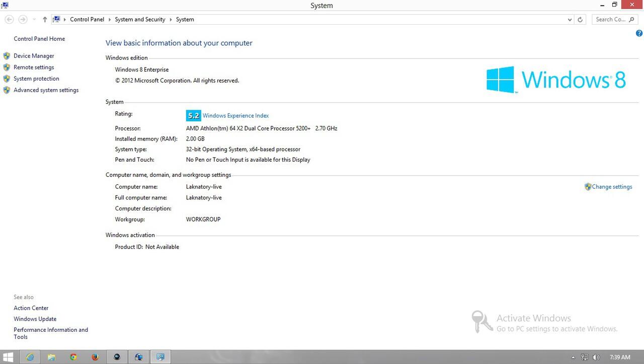Click shield icon beside Advanced system settings
This screenshot has width=644, height=364.
click(x=7, y=90)
